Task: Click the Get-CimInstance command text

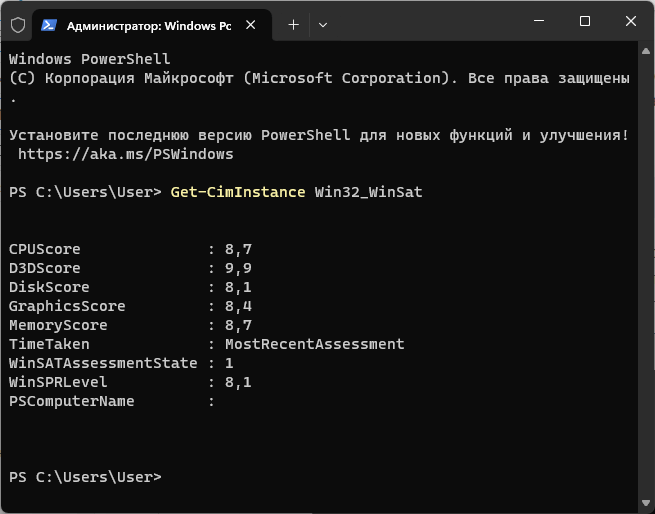Action: (x=237, y=192)
